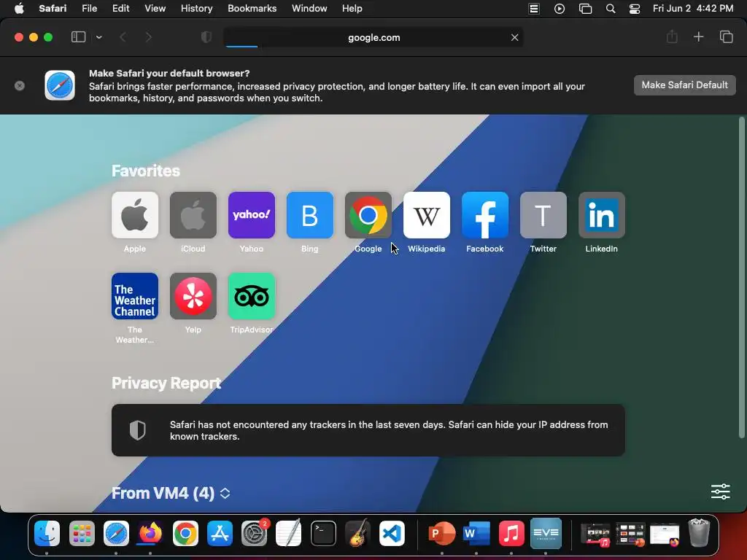Open the TripAdvisor favorite tile
Viewport: 747px width, 560px height.
click(x=252, y=296)
